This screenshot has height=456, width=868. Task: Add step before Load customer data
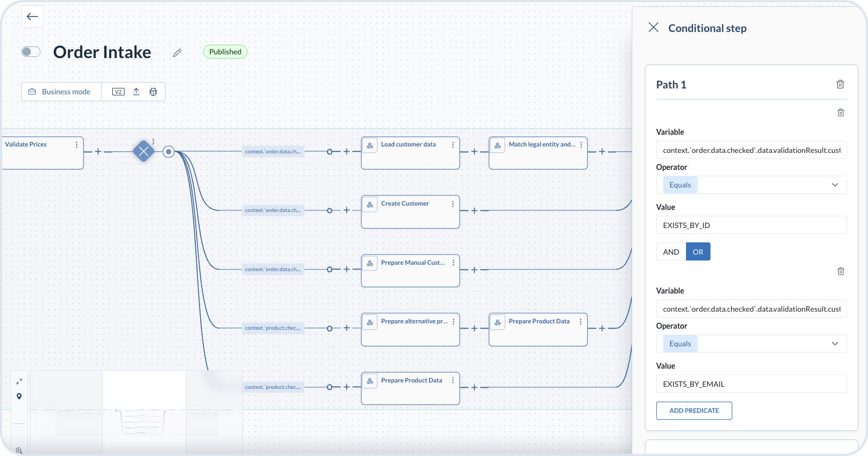tap(346, 151)
